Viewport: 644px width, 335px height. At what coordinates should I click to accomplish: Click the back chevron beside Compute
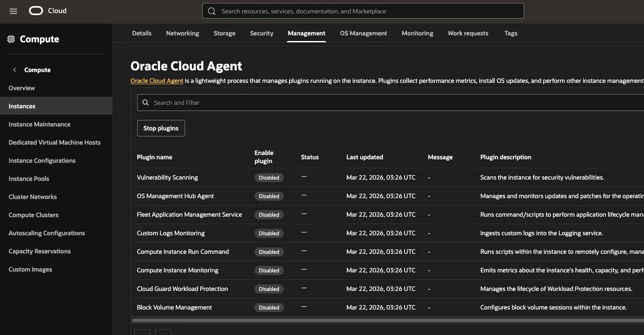click(x=15, y=70)
